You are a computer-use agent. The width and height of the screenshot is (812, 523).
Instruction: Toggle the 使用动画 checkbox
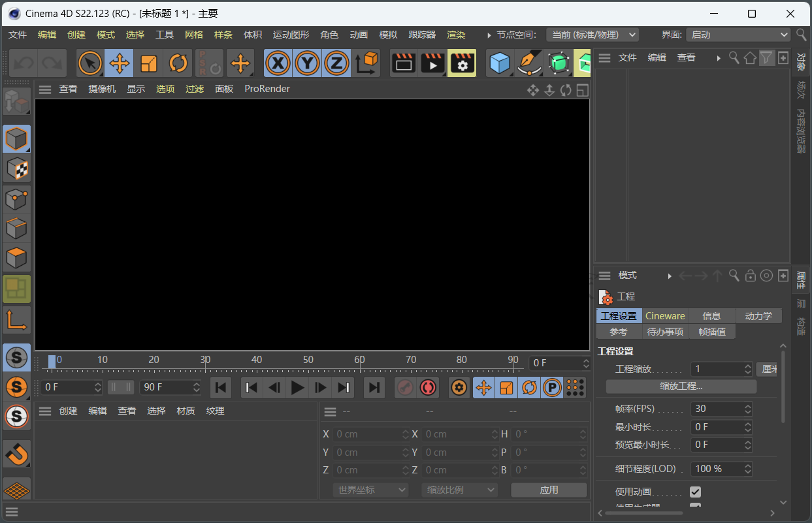pyautogui.click(x=695, y=492)
